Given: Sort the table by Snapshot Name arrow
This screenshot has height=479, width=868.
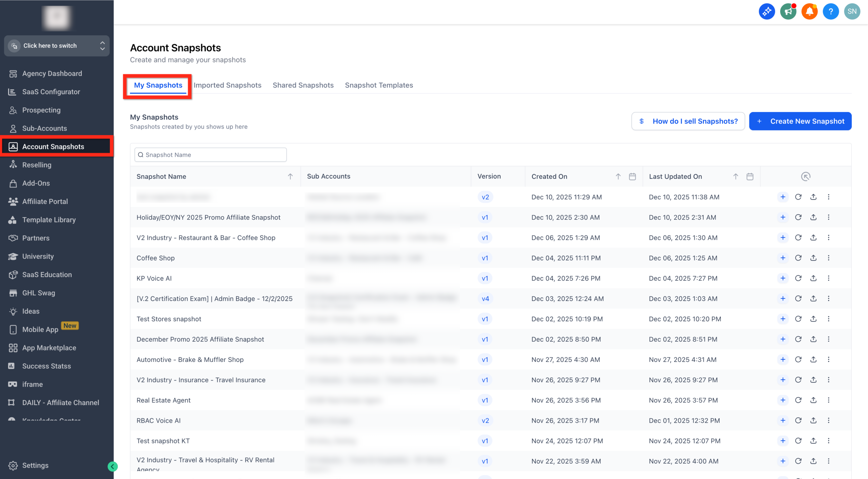Looking at the screenshot, I should coord(290,176).
